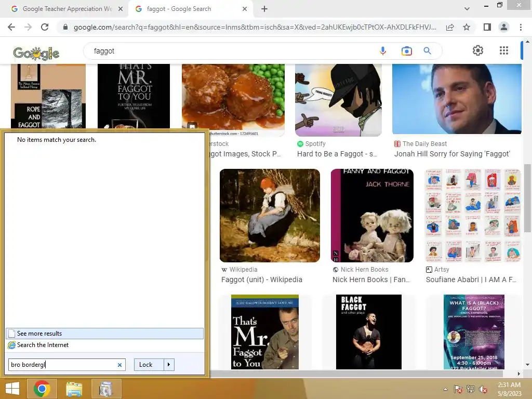Click the muted volume tray icon
This screenshot has width=532, height=399.
coord(483,389)
